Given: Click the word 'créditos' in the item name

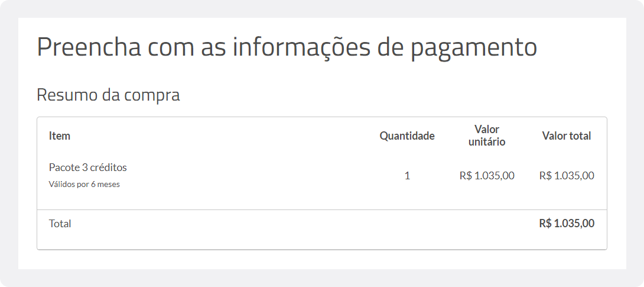Looking at the screenshot, I should (x=110, y=167).
